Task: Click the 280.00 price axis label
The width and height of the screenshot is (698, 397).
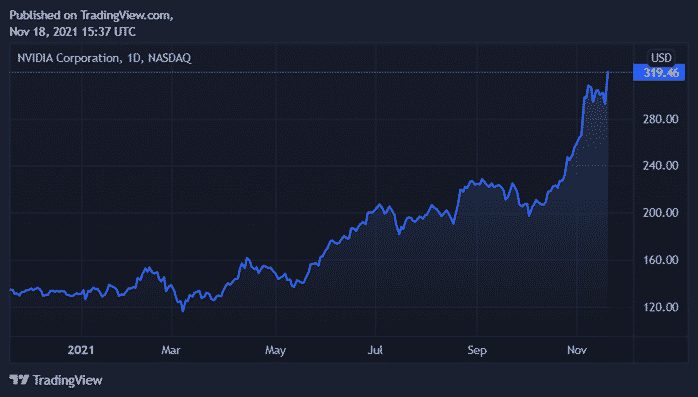Action: 660,119
